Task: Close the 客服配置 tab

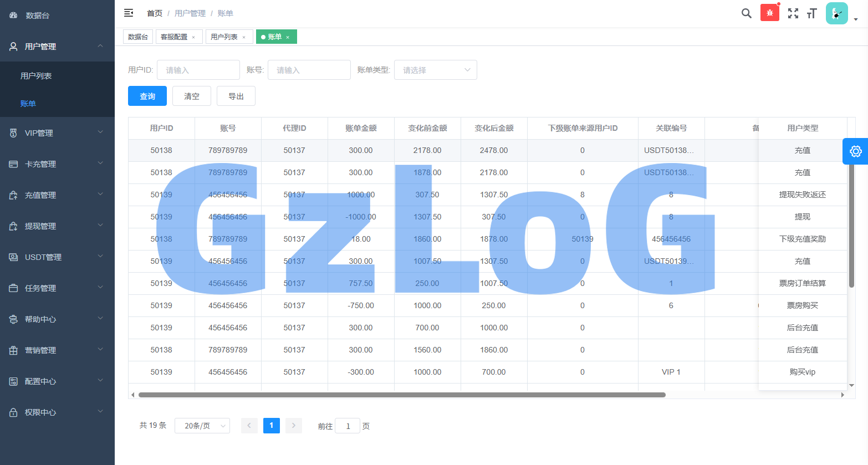Action: point(193,37)
